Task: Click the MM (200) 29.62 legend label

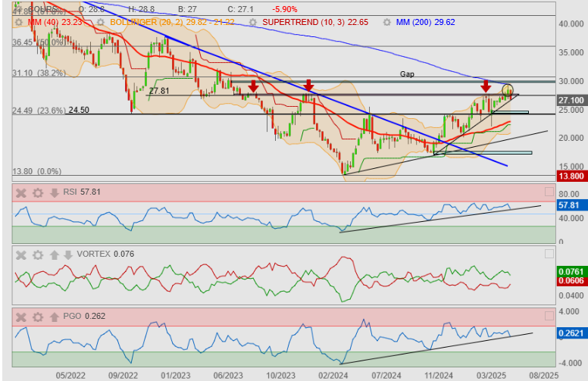Action: coord(426,22)
